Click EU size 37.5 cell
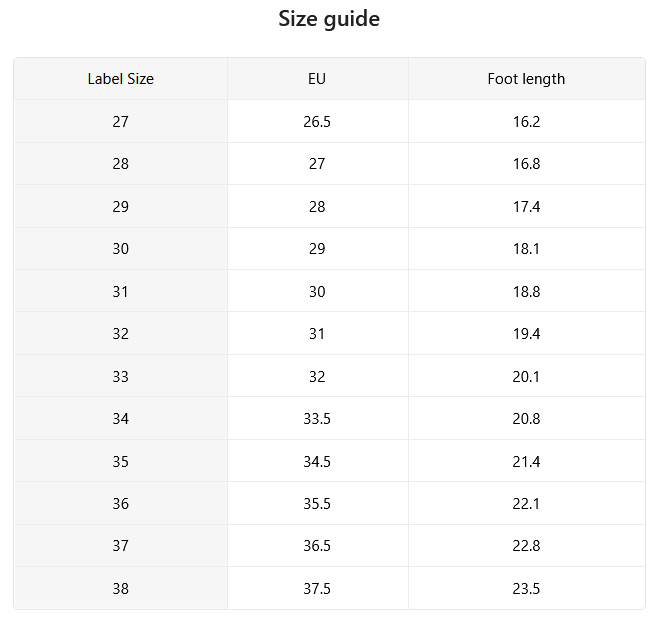The image size is (654, 638). [x=317, y=588]
